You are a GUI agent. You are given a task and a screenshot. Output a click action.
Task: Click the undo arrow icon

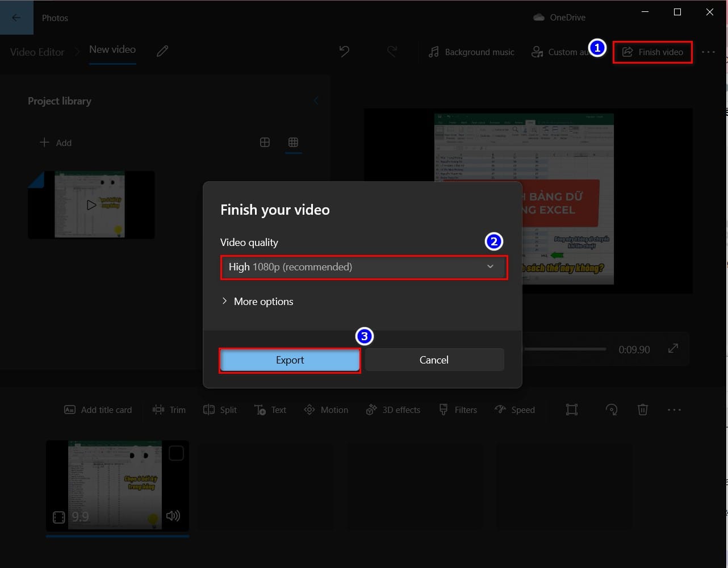(x=344, y=51)
